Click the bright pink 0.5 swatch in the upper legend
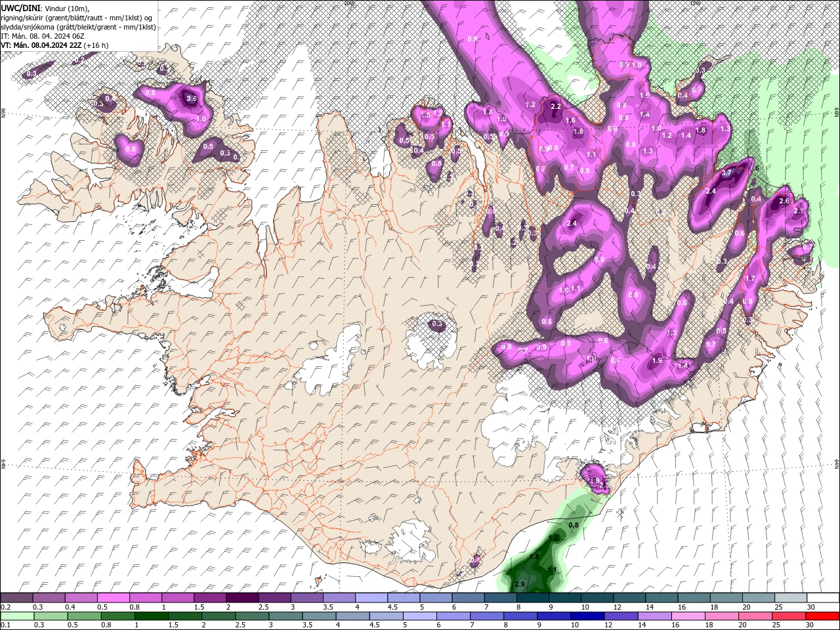 113,597
